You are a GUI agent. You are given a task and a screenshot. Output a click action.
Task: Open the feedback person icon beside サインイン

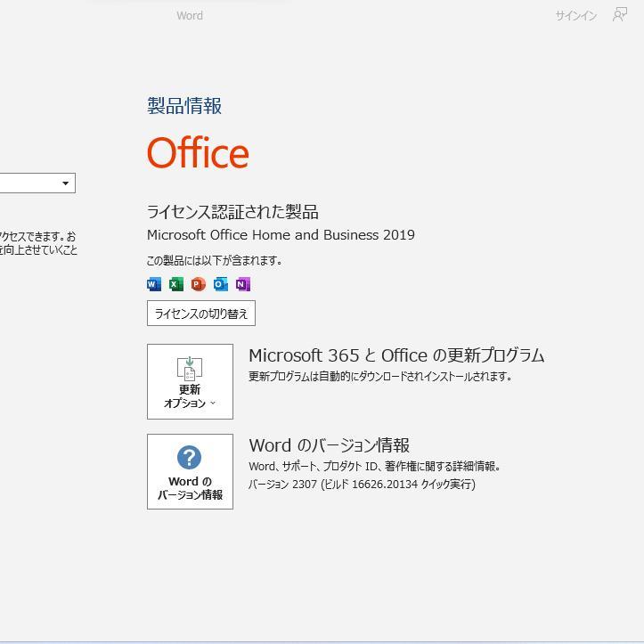coord(620,15)
